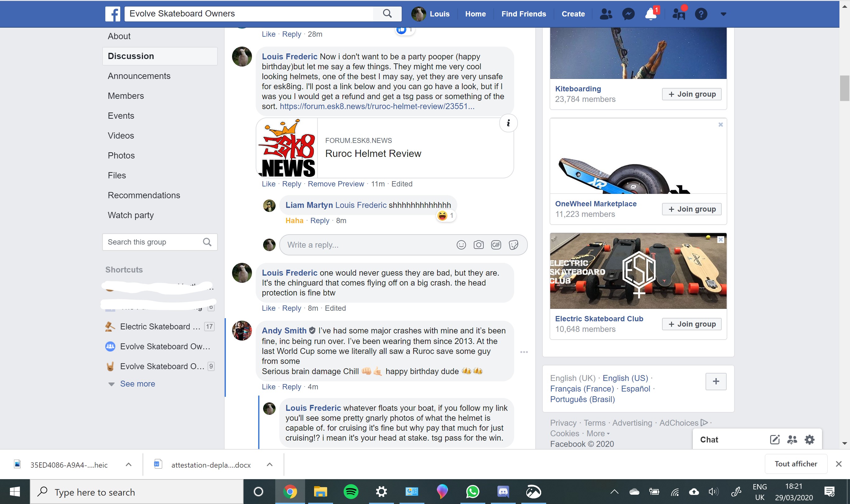The image size is (850, 504).
Task: Open Electric Skateboard shortcut with 17 badge
Action: point(160,327)
